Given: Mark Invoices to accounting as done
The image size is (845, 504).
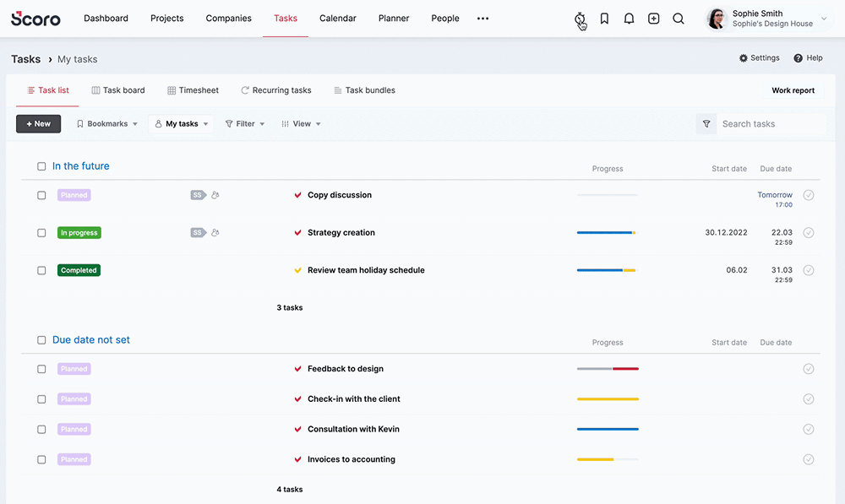Looking at the screenshot, I should tap(809, 459).
